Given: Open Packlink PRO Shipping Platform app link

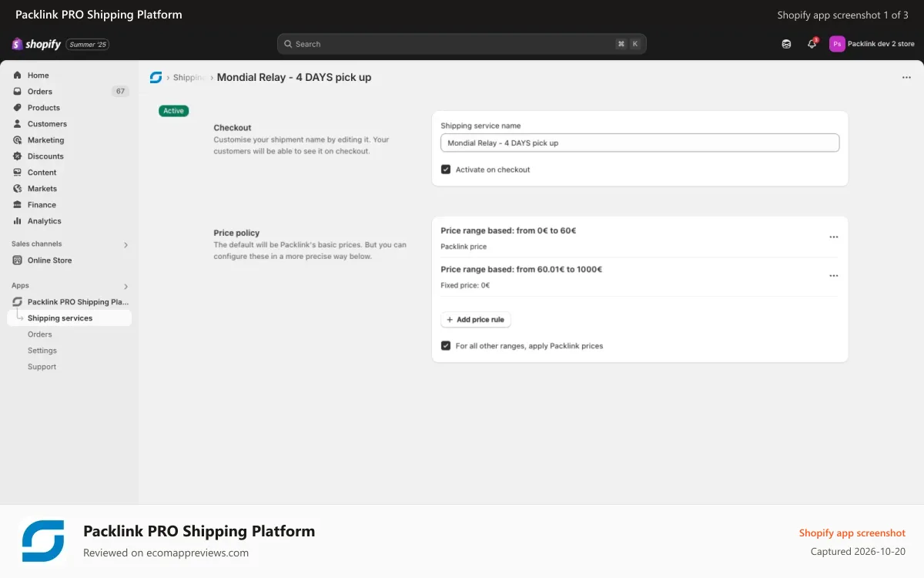Looking at the screenshot, I should (x=78, y=302).
